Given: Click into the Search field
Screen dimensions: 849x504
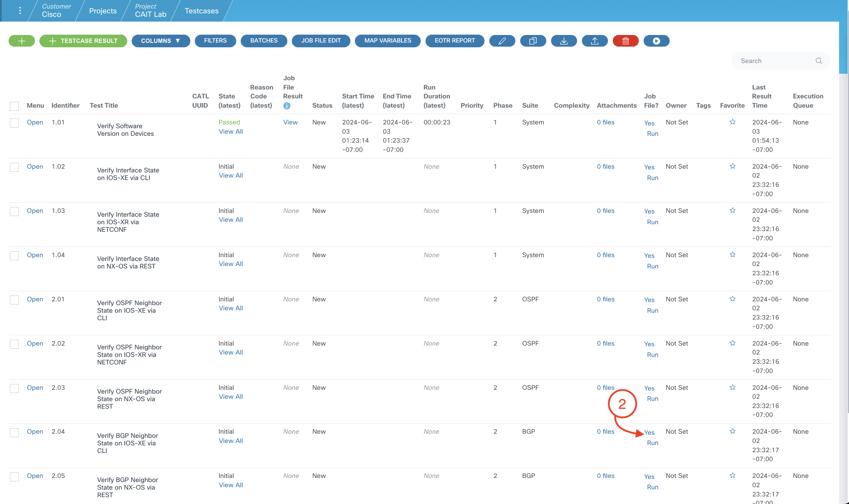Looking at the screenshot, I should click(x=775, y=61).
